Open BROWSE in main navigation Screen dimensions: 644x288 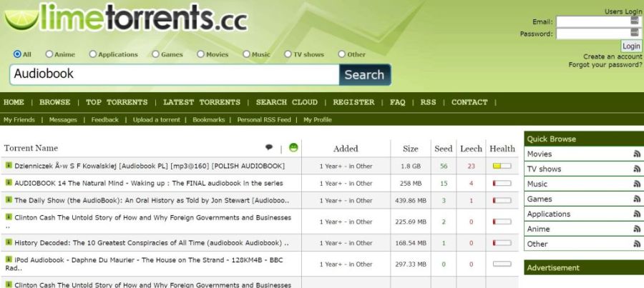point(54,102)
